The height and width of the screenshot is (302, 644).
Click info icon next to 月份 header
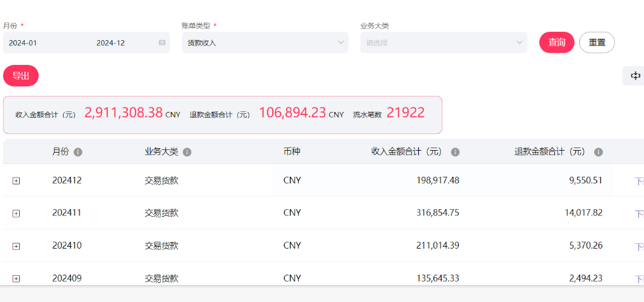pos(78,153)
